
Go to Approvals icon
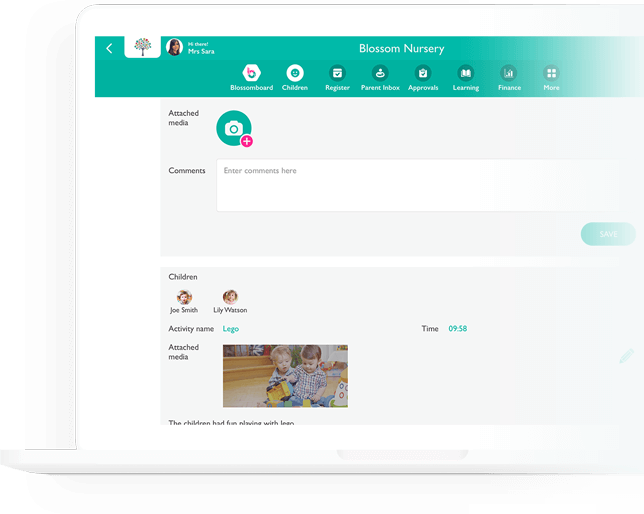(x=423, y=73)
